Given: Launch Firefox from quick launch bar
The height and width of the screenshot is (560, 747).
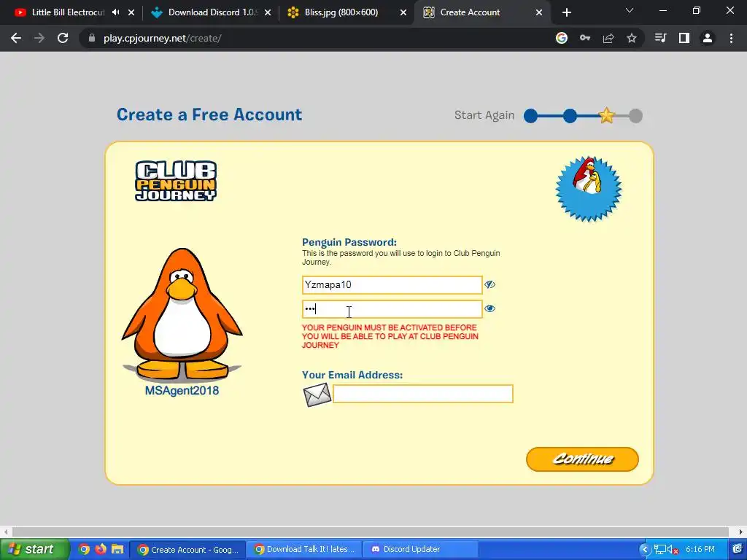Looking at the screenshot, I should point(101,549).
